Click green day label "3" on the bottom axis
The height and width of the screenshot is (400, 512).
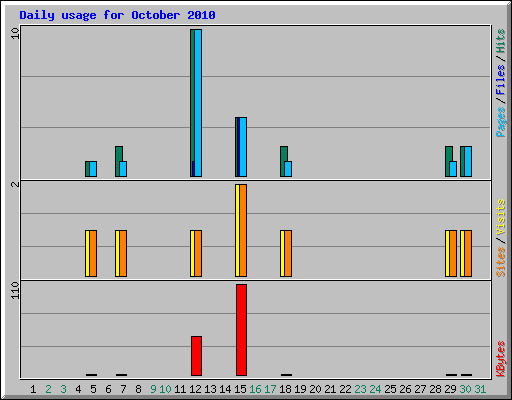click(63, 389)
